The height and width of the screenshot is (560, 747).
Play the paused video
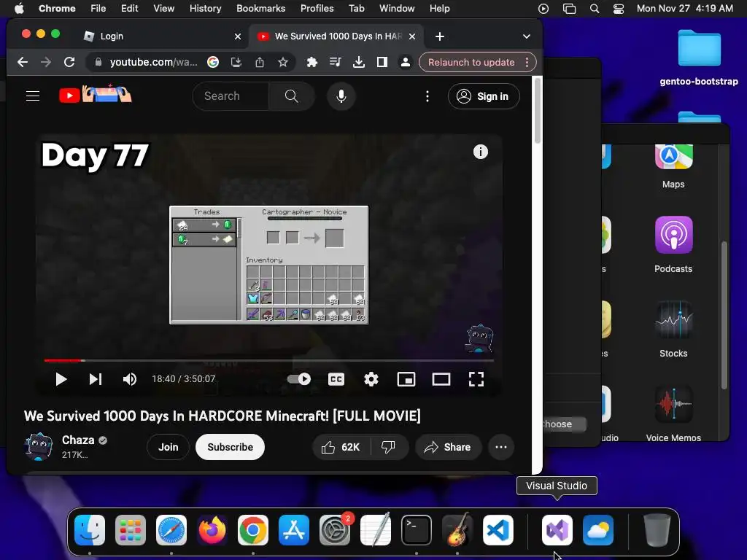click(x=61, y=379)
